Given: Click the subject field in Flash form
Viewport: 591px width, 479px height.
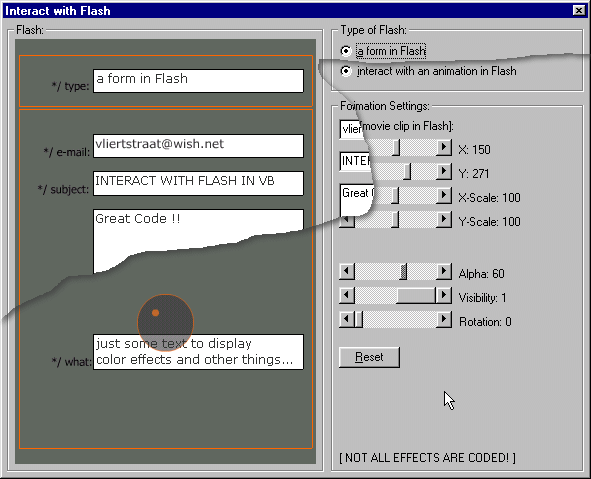Looking at the screenshot, I should click(198, 184).
